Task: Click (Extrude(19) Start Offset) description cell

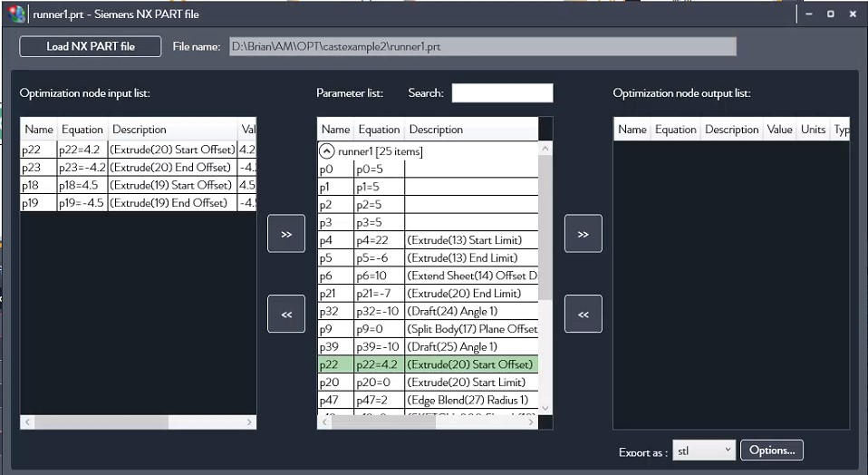Action: point(172,185)
